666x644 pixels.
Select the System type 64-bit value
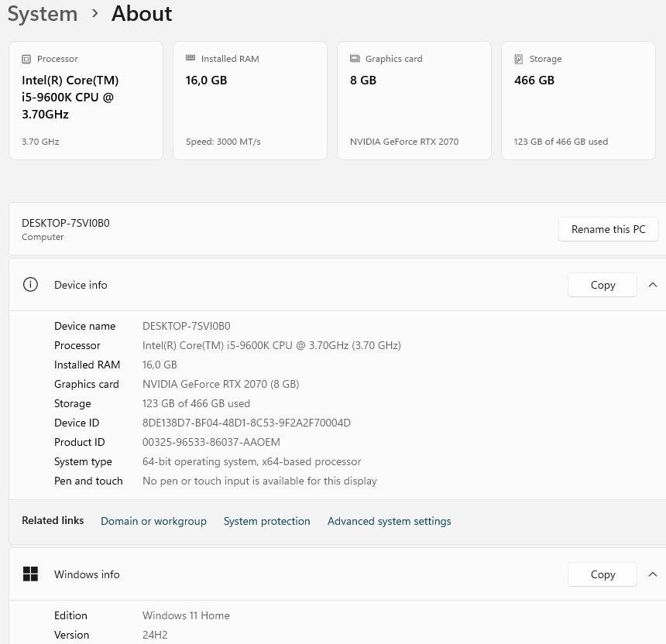(x=252, y=461)
